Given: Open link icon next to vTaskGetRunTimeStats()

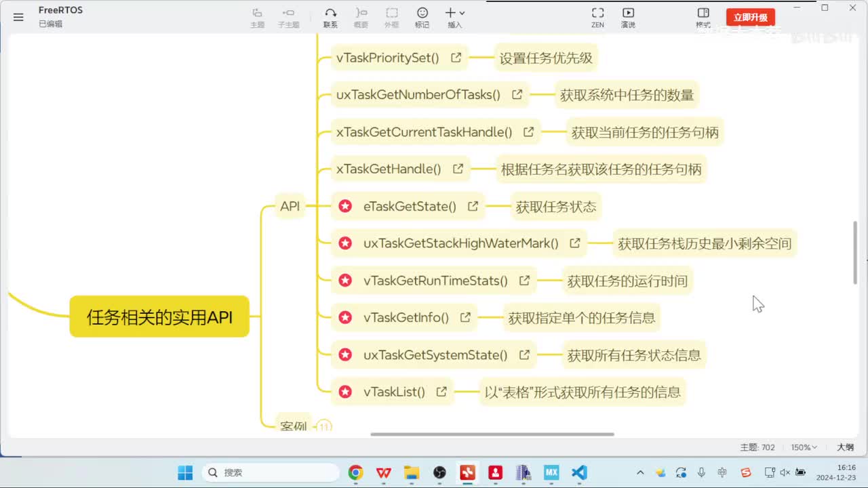Looking at the screenshot, I should pos(525,280).
